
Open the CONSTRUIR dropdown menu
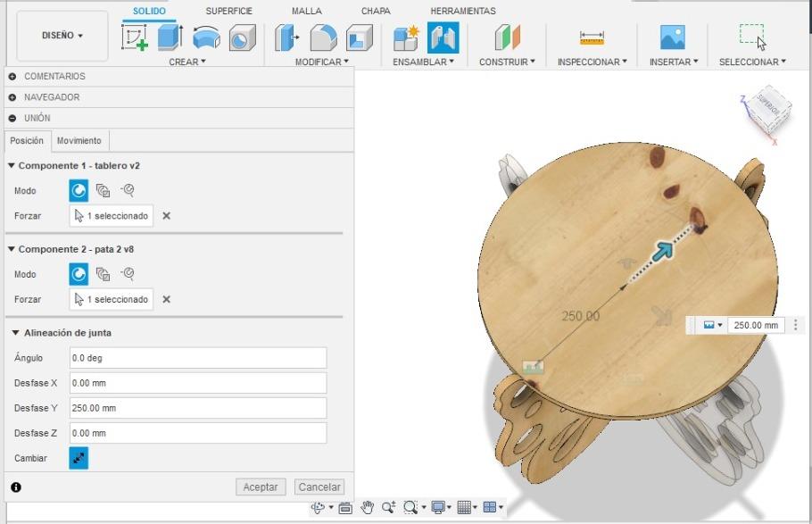click(507, 62)
